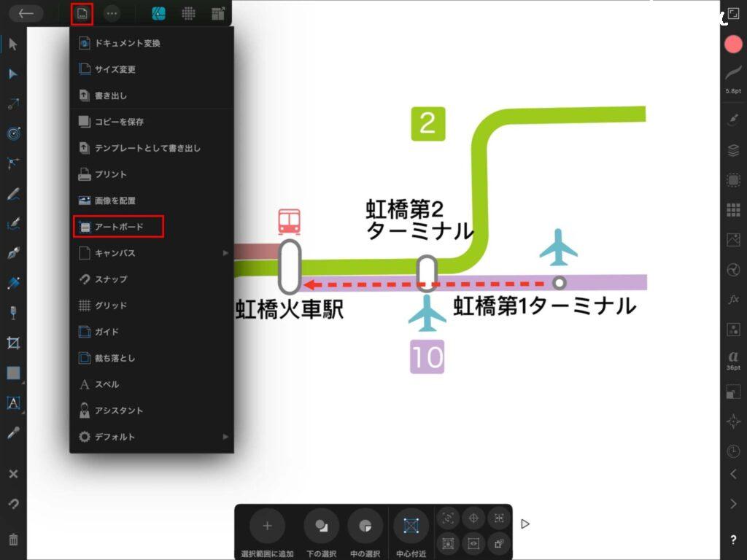Screen dimensions: 747x560
Task: Pick the Crop tool in left toolbar
Action: click(x=13, y=343)
